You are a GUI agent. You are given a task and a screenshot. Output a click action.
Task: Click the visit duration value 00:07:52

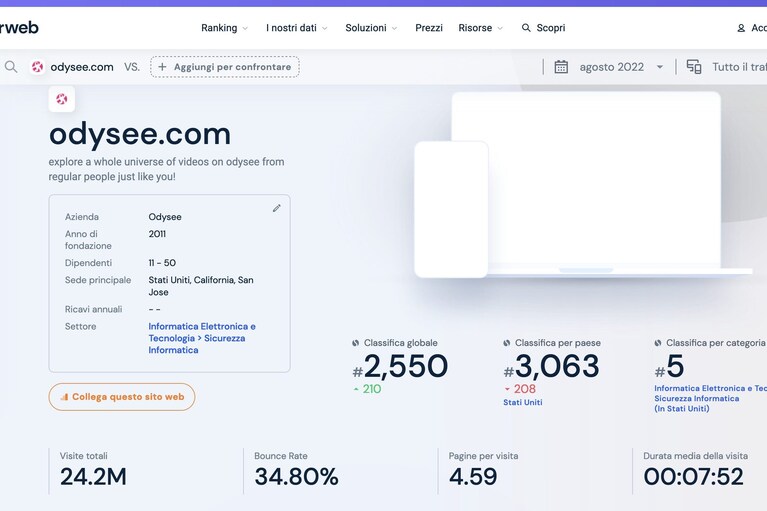(x=694, y=477)
